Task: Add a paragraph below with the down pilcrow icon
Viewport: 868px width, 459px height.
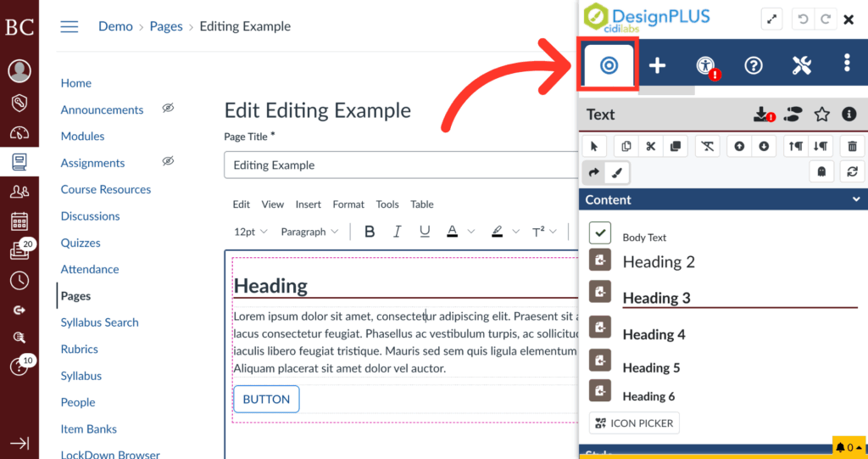Action: pyautogui.click(x=821, y=146)
